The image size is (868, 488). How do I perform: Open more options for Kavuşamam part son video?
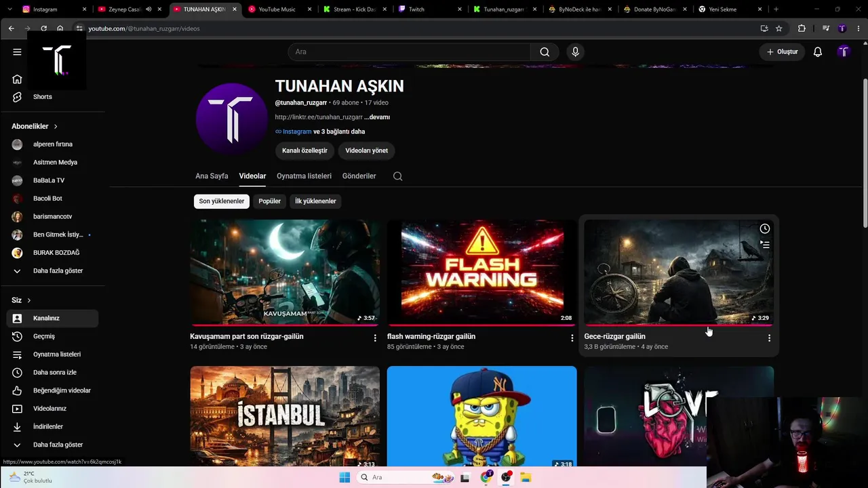click(x=375, y=338)
